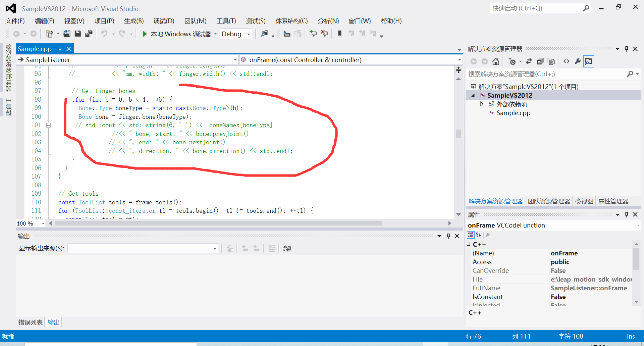The image size is (644, 346).
Task: Click the Properties panel scrollbar thumb
Action: coord(636,259)
